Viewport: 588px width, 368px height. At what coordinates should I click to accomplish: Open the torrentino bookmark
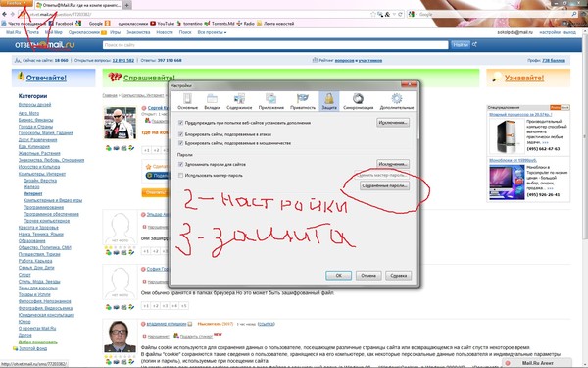(189, 24)
